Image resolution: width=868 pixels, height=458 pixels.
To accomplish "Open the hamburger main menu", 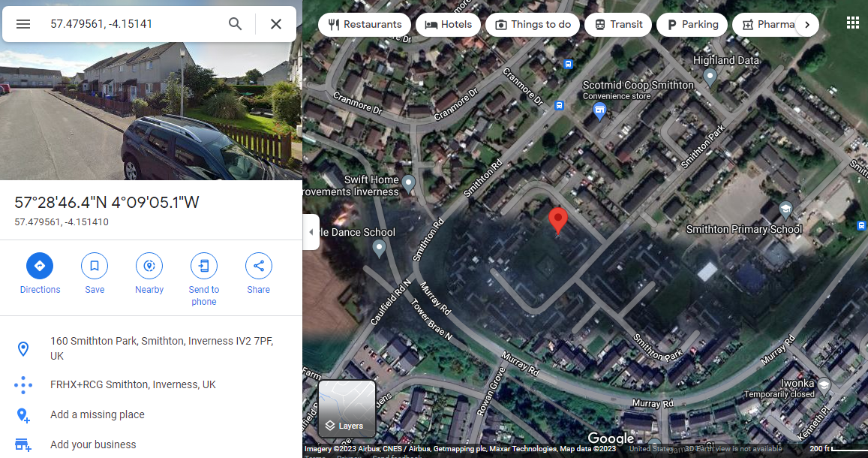I will point(23,24).
